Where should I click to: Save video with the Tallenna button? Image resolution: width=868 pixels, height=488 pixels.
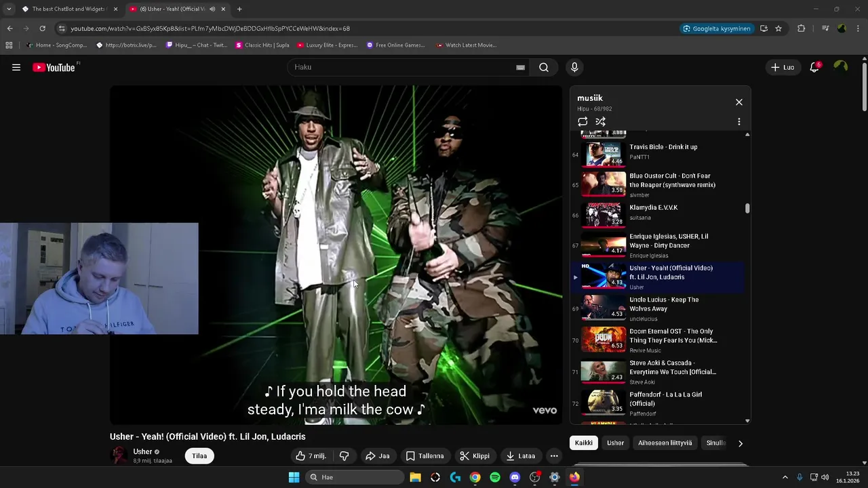[425, 456]
